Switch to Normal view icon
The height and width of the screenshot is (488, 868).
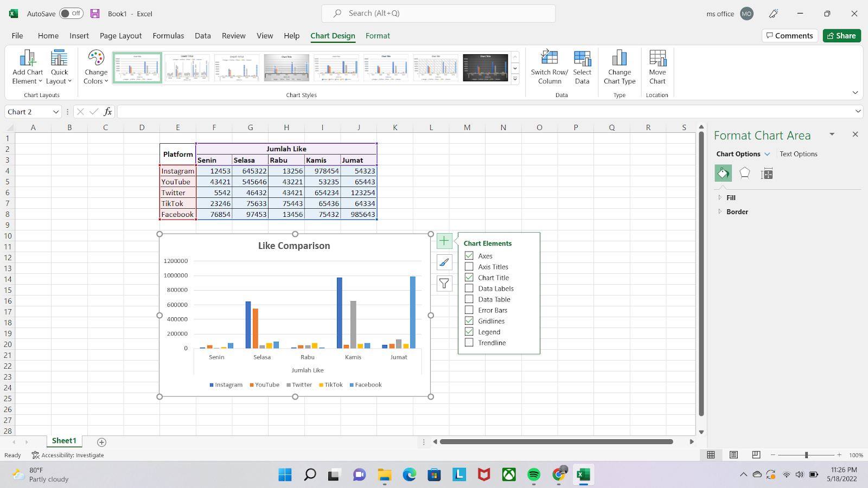(711, 455)
